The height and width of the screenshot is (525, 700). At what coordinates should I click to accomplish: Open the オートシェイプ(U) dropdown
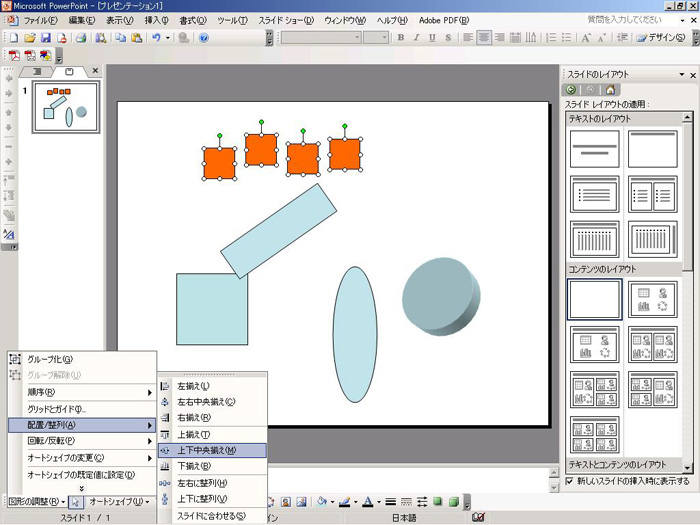(x=119, y=502)
